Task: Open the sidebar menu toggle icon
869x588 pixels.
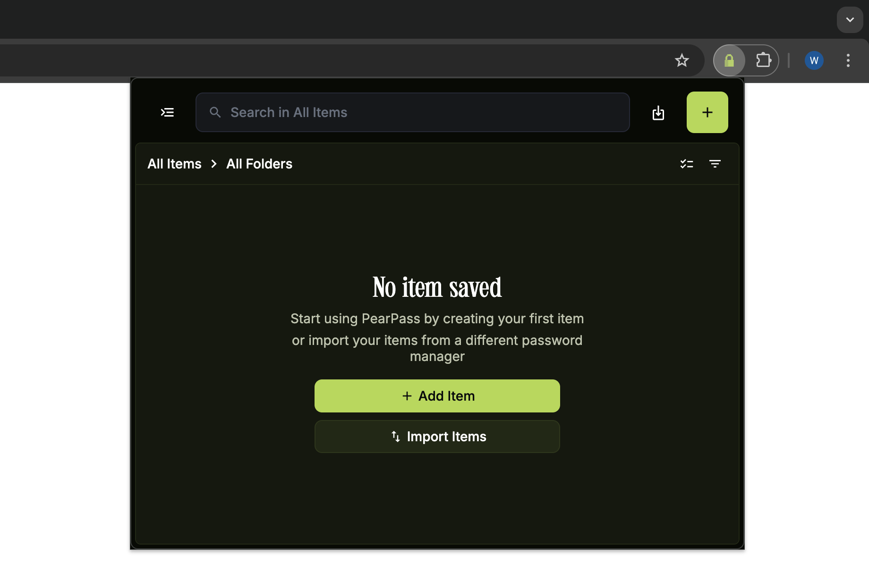Action: [x=167, y=112]
